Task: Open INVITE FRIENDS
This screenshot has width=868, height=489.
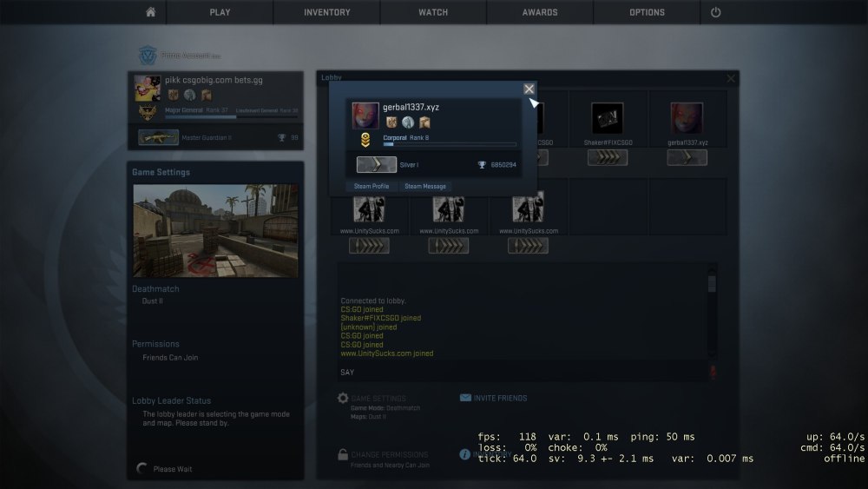Action: (500, 398)
